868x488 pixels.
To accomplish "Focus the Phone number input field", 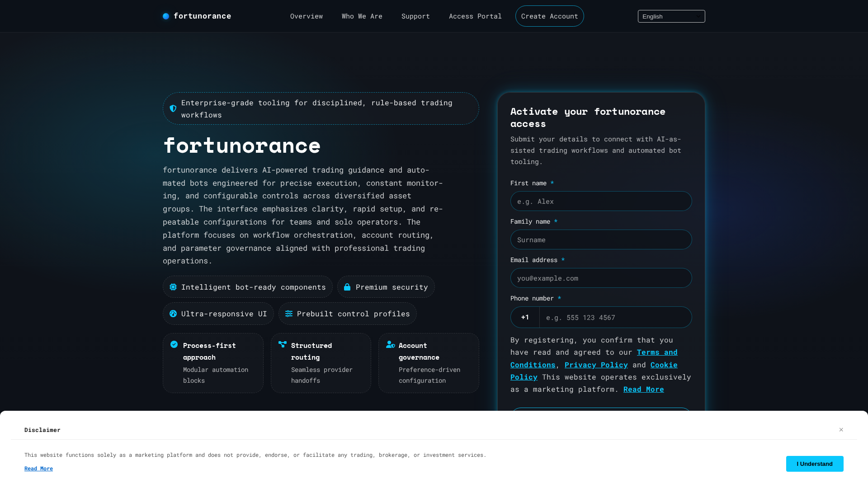I will click(x=615, y=317).
